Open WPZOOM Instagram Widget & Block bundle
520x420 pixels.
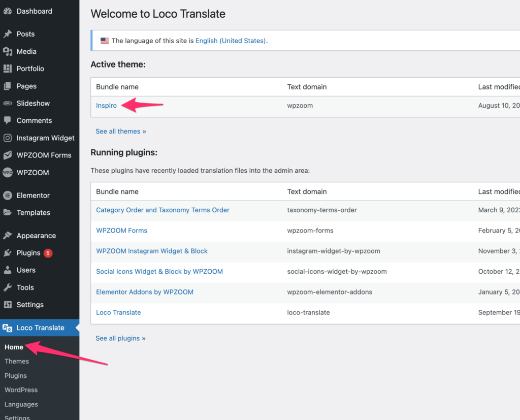click(x=152, y=251)
